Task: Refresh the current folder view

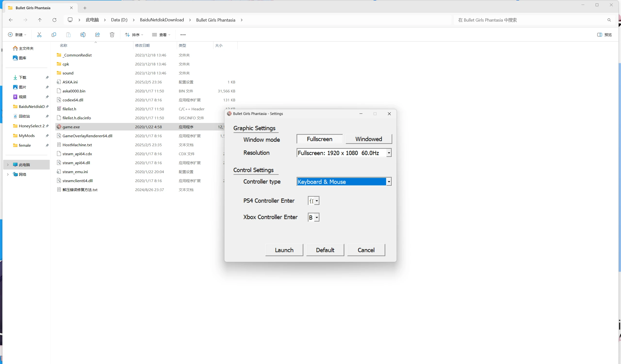Action: pyautogui.click(x=55, y=20)
